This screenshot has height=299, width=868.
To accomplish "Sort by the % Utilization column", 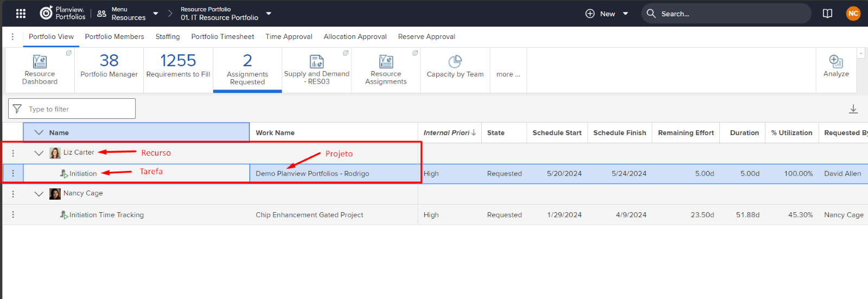I will pos(792,132).
